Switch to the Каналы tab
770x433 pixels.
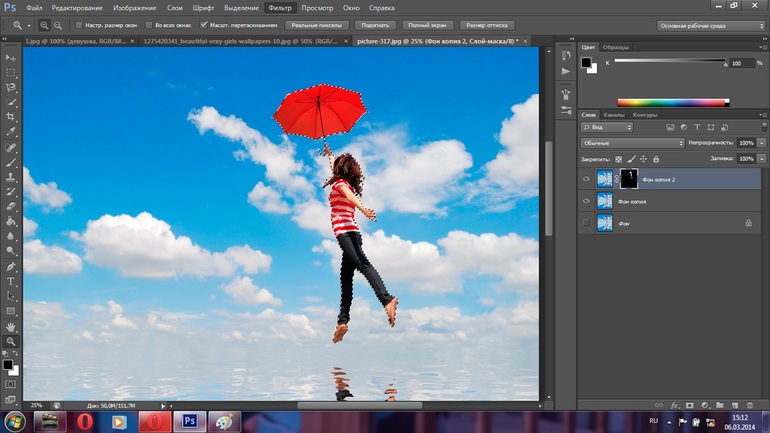613,115
